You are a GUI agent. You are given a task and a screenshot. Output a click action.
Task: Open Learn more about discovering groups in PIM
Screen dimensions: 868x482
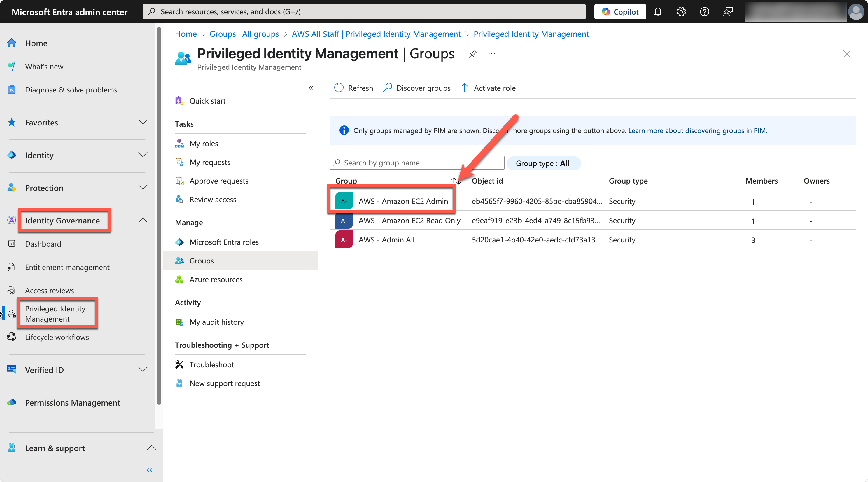(x=697, y=130)
